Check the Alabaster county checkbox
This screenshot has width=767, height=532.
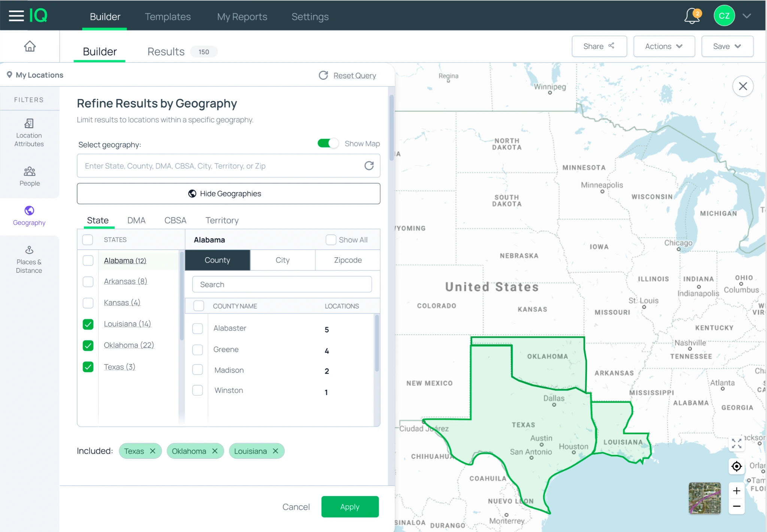(x=197, y=328)
